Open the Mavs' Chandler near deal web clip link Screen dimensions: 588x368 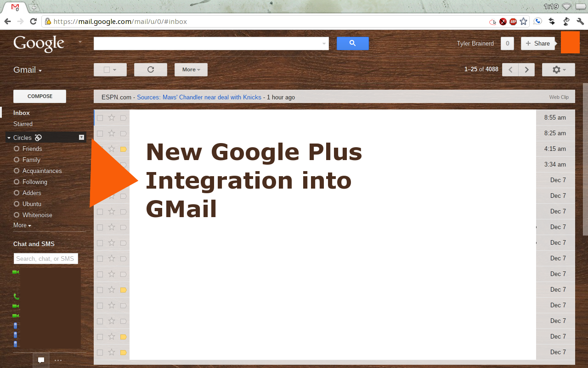(199, 97)
